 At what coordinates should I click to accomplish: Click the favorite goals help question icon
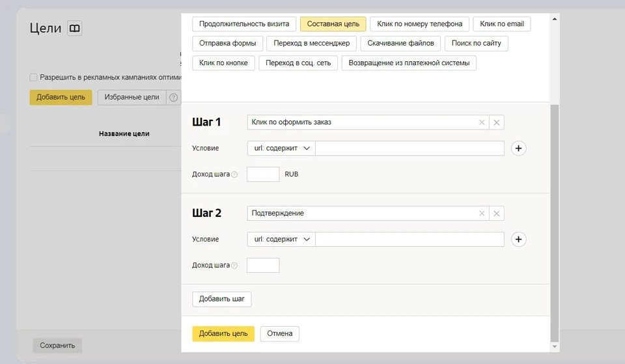pyautogui.click(x=173, y=97)
